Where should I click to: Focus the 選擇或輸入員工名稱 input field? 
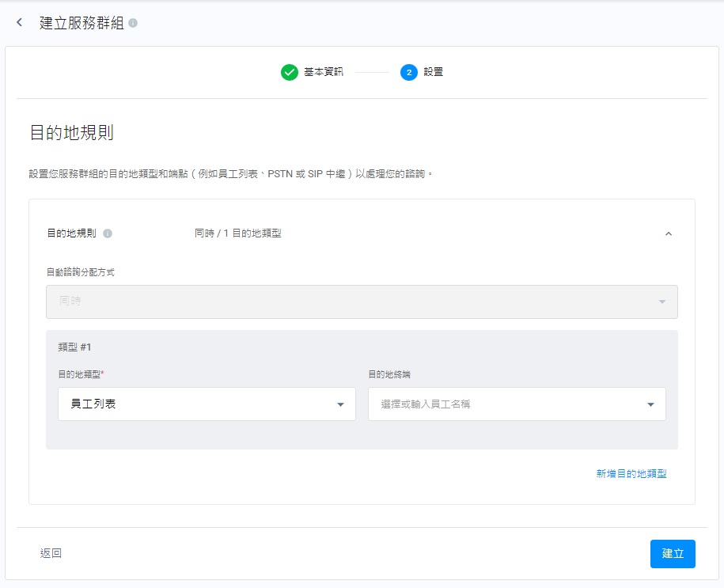(506, 404)
